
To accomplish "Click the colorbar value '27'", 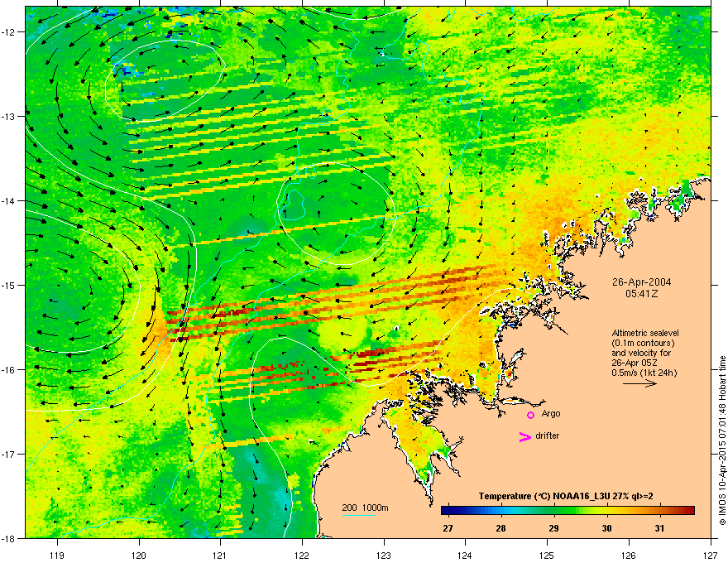I will click(448, 528).
